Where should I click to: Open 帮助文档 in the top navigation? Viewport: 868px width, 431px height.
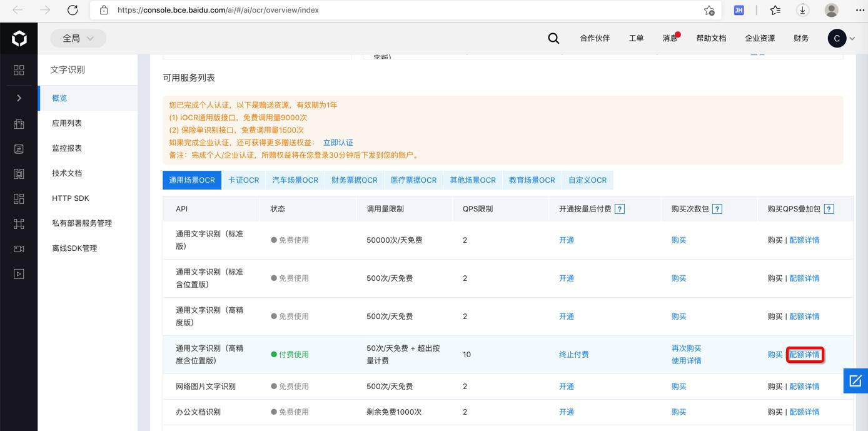click(711, 38)
